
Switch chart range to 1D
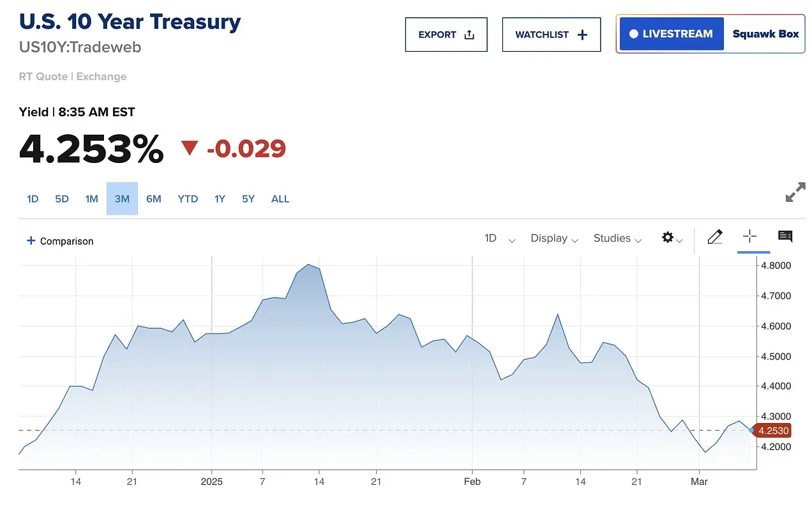click(33, 199)
